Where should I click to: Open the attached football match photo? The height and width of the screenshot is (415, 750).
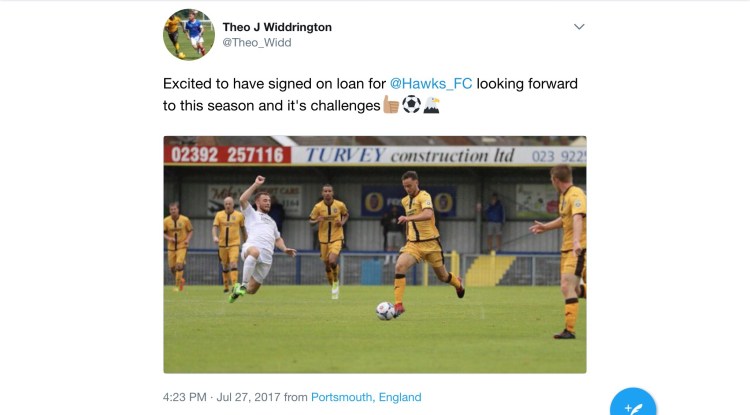[375, 254]
